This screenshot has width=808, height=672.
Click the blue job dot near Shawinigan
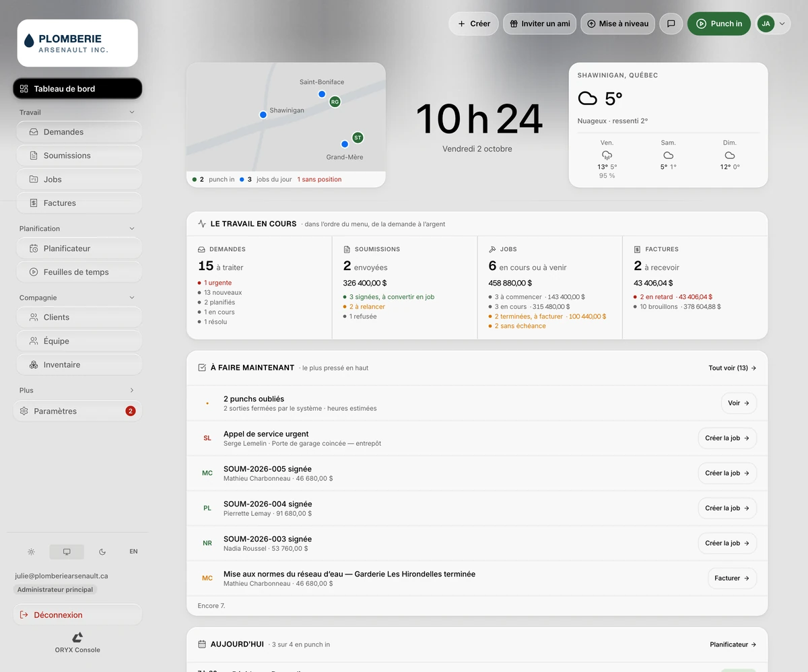click(x=263, y=115)
